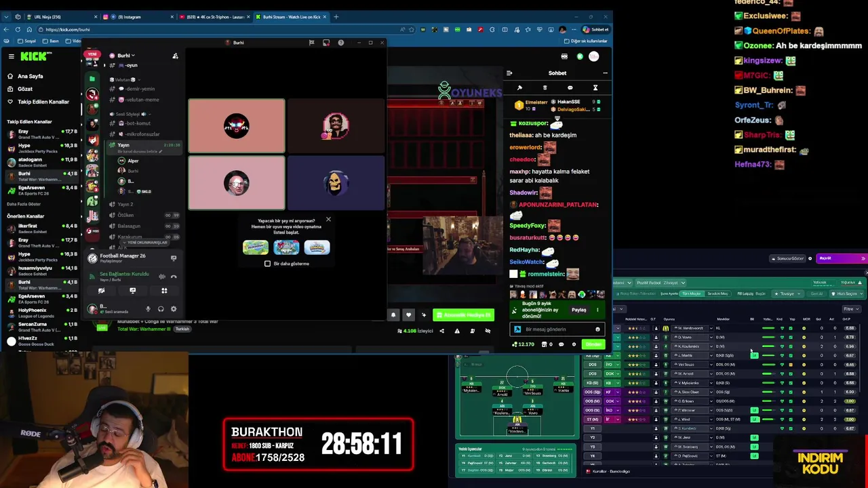Disconnect from Discord voice channel
The image size is (868, 488).
[174, 277]
